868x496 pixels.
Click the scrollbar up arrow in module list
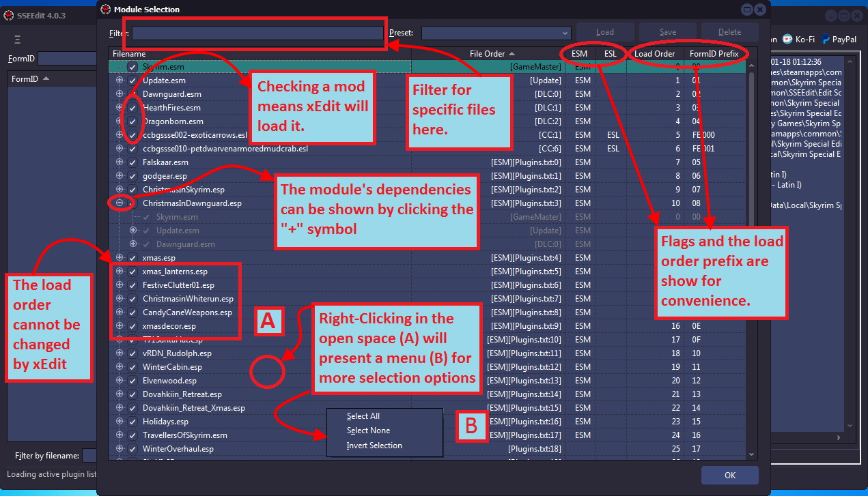pos(752,65)
